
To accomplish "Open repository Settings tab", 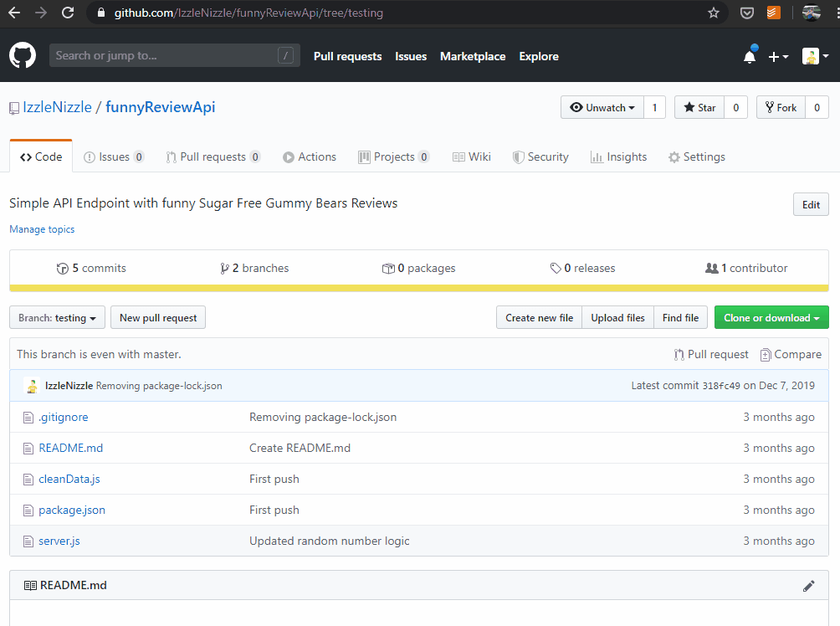I will pos(697,157).
